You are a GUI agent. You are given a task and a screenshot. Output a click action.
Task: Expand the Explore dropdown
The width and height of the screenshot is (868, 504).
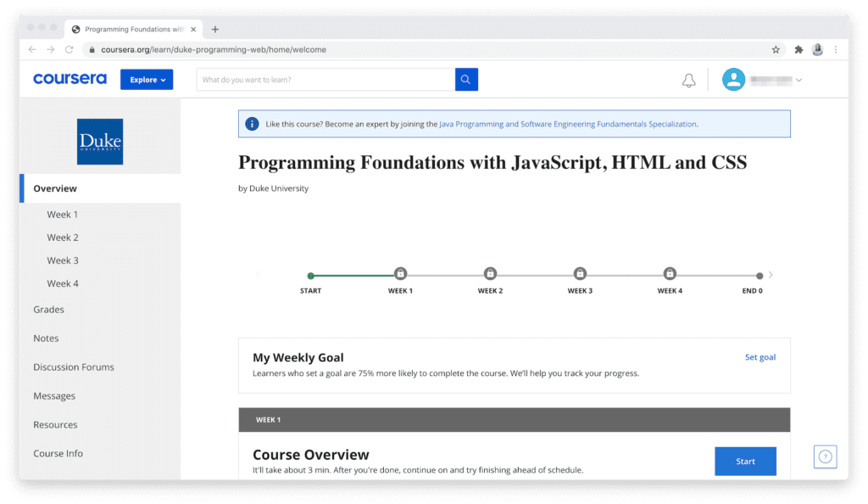click(147, 80)
